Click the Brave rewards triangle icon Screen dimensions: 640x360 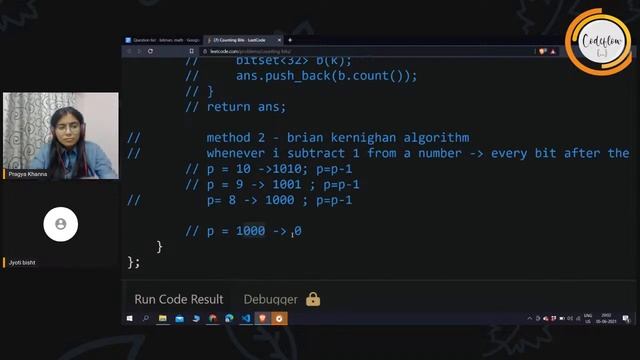[x=553, y=51]
